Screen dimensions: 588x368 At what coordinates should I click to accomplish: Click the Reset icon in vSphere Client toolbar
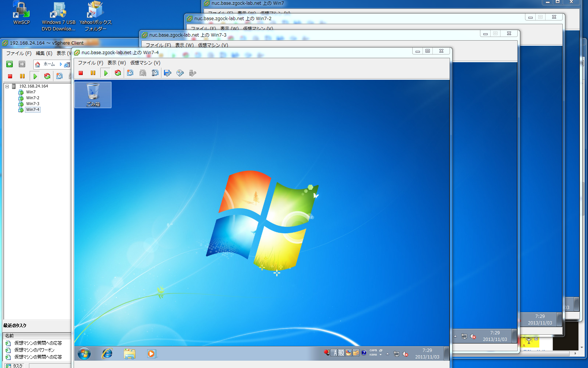47,76
